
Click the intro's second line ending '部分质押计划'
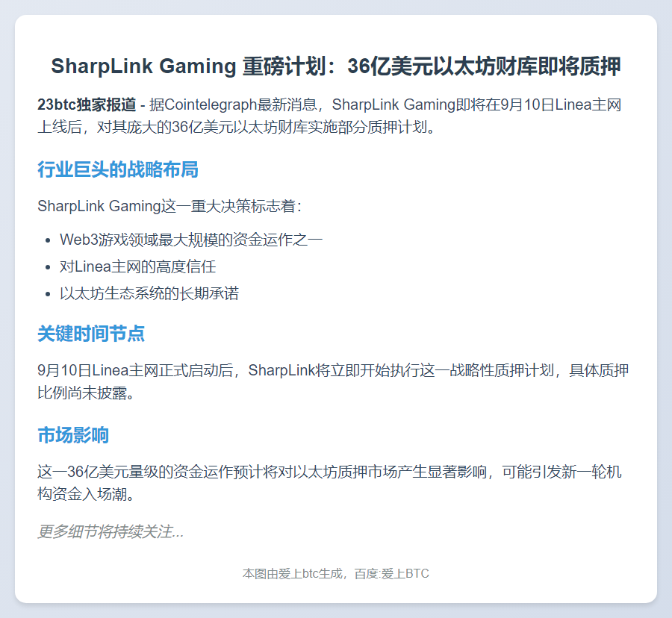[x=235, y=127]
